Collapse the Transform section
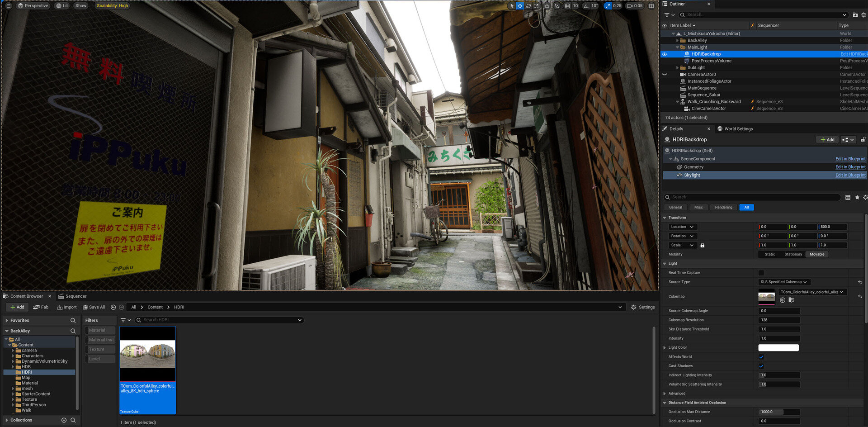Image resolution: width=868 pixels, height=427 pixels. (665, 218)
